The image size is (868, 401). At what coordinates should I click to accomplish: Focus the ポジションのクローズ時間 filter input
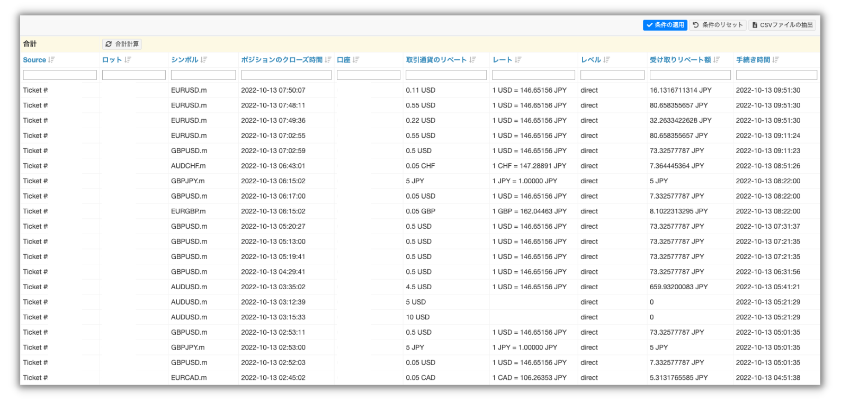pyautogui.click(x=287, y=75)
